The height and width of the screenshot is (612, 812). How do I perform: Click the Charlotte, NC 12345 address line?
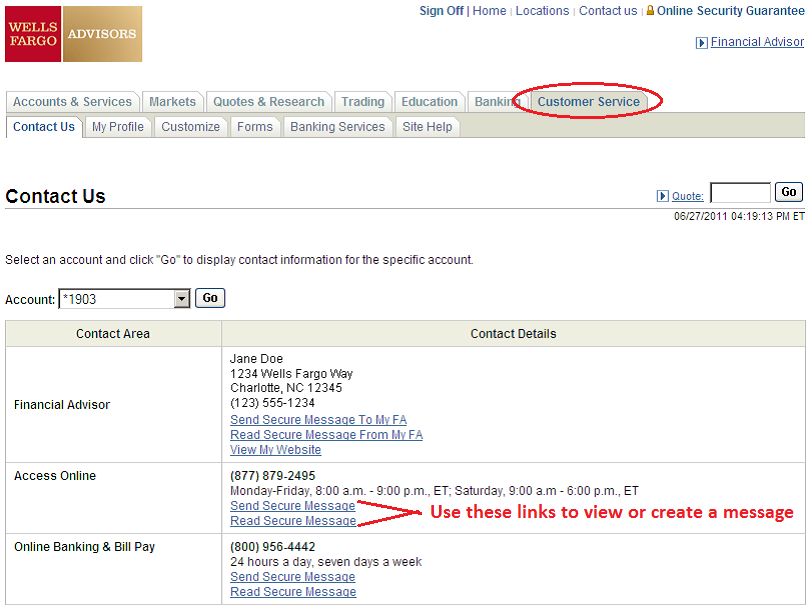point(286,388)
